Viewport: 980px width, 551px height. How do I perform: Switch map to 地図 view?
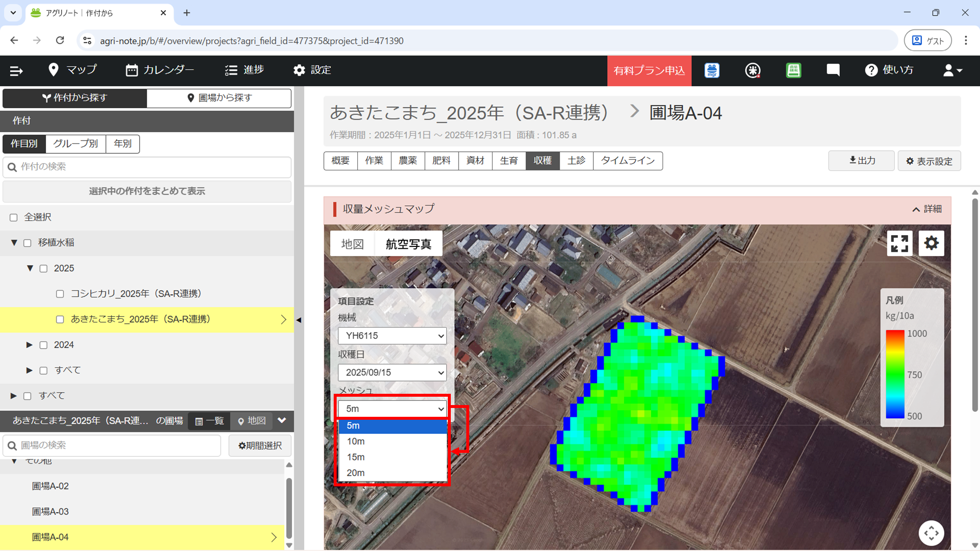(352, 244)
